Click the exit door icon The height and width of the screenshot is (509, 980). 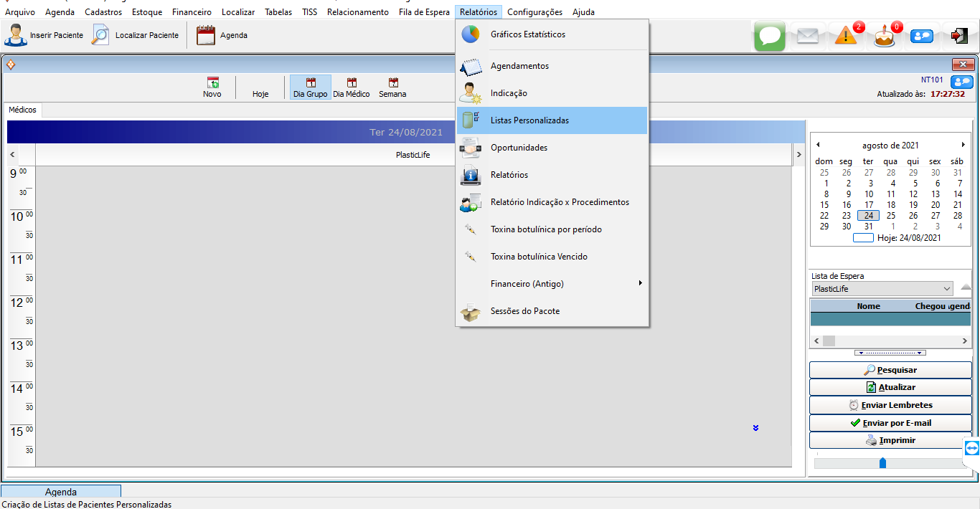[958, 36]
